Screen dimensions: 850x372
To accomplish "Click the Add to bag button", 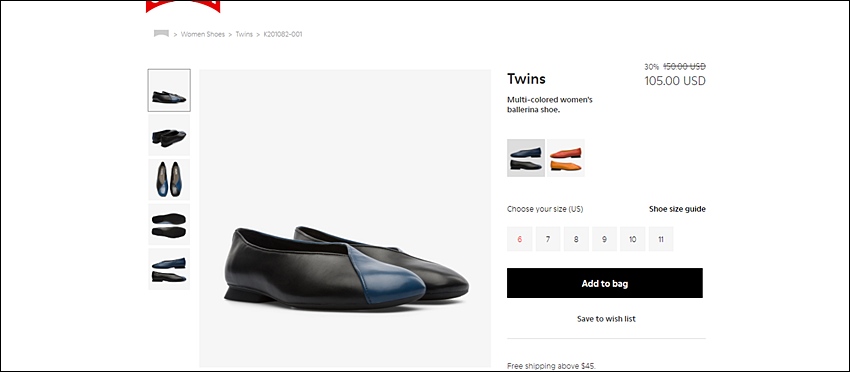I will click(x=605, y=283).
